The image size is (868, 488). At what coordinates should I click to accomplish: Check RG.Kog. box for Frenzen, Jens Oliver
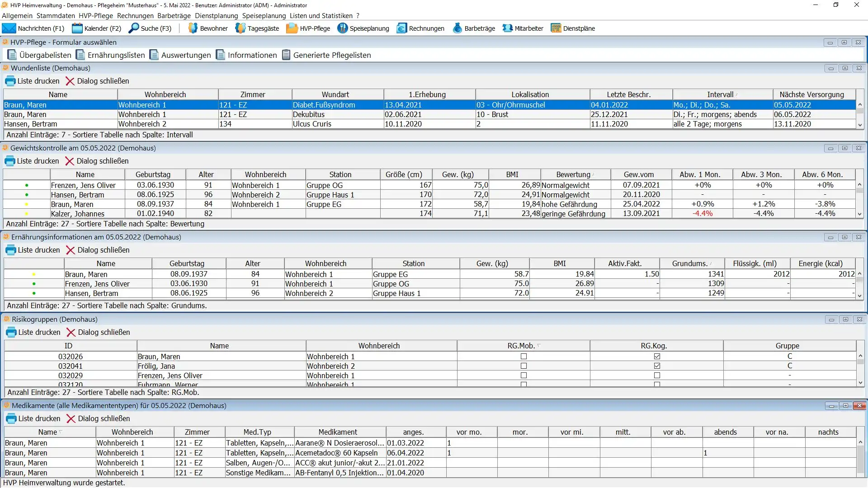click(657, 375)
